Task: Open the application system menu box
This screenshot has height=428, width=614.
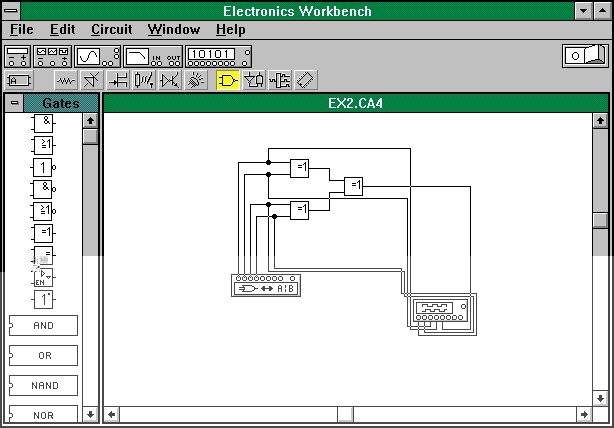Action: 11,11
